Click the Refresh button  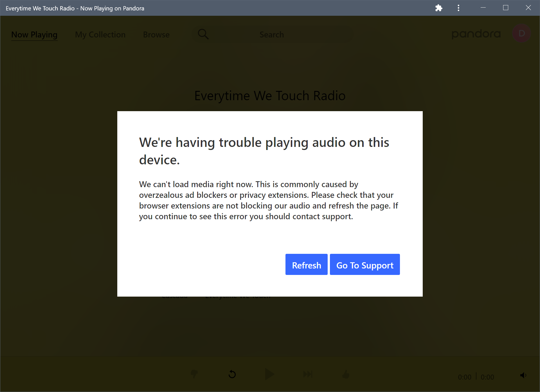tap(306, 265)
